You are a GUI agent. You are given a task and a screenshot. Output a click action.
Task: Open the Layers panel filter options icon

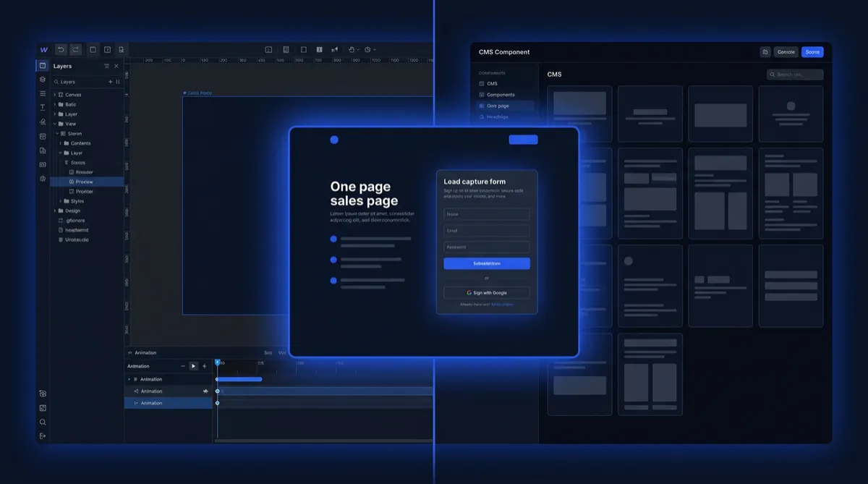106,66
